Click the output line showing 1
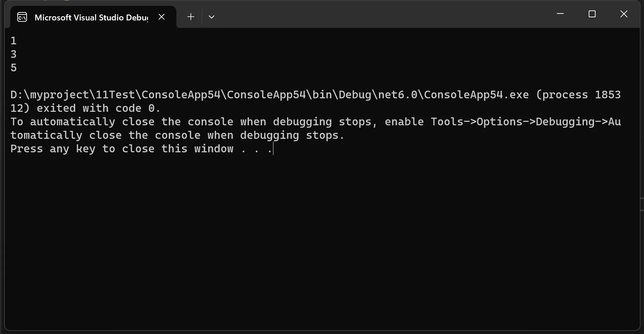The image size is (644, 334). [13, 41]
